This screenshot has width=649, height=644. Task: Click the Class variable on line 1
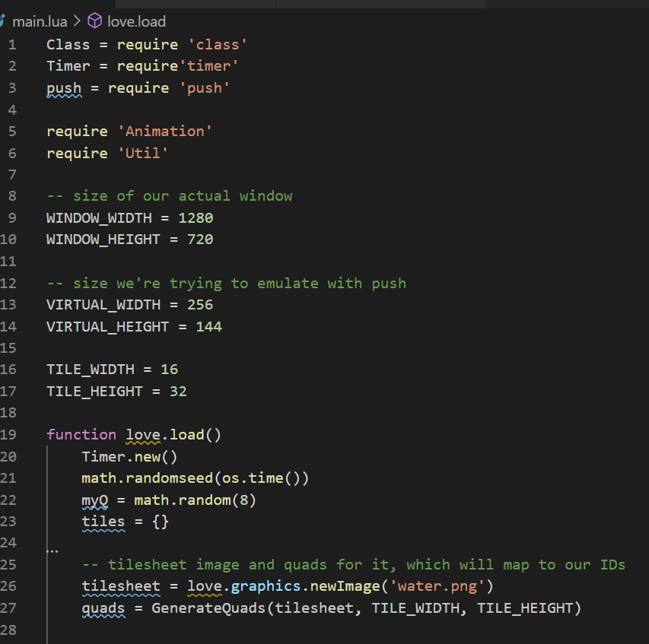pyautogui.click(x=68, y=45)
